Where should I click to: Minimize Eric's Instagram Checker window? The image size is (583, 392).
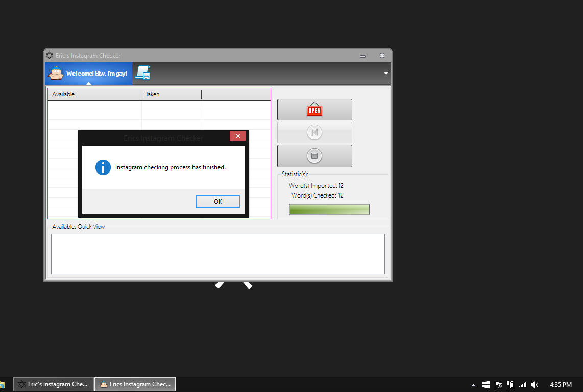362,56
